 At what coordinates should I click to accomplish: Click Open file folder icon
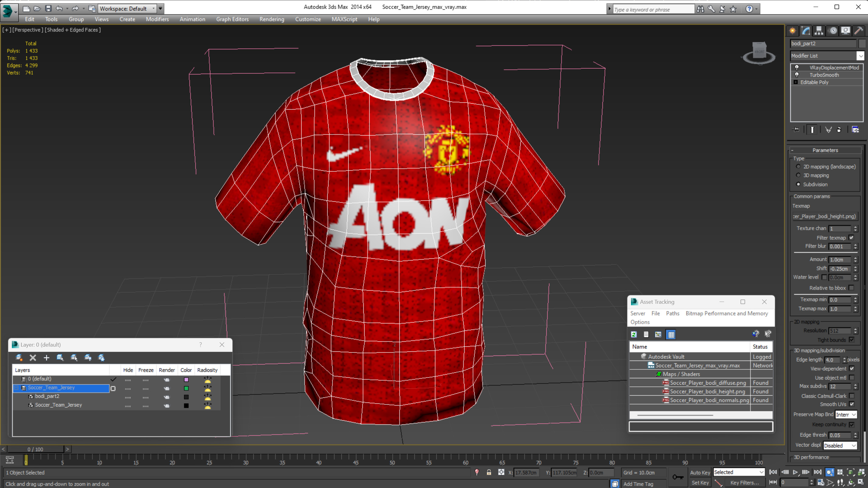pyautogui.click(x=37, y=9)
